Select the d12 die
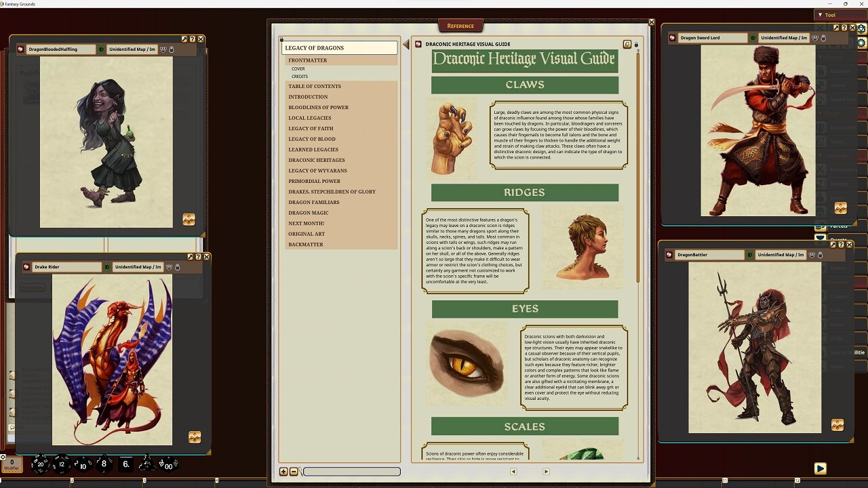This screenshot has height=488, width=868. tap(62, 464)
